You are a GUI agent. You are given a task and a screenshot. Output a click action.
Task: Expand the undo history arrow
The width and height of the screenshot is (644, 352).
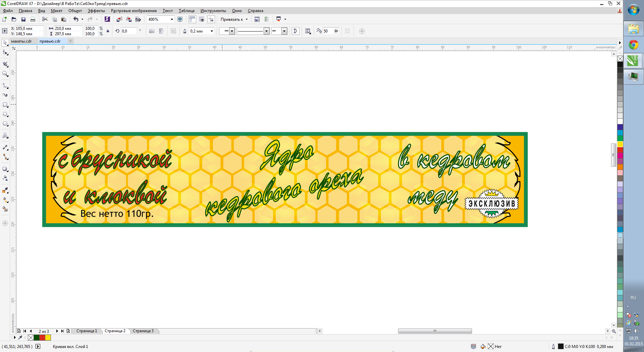point(82,19)
